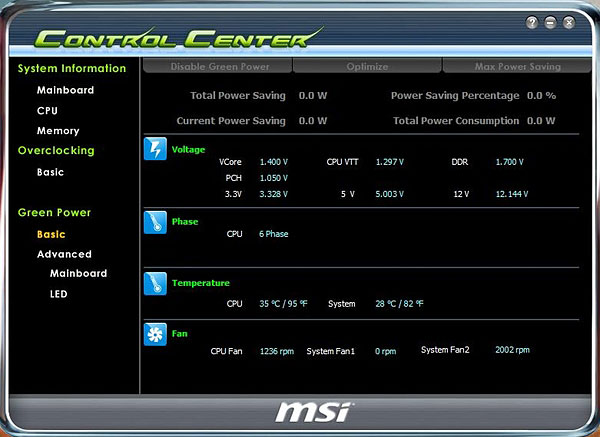Click the 0.0 % percentage value
This screenshot has width=600, height=437.
point(541,96)
